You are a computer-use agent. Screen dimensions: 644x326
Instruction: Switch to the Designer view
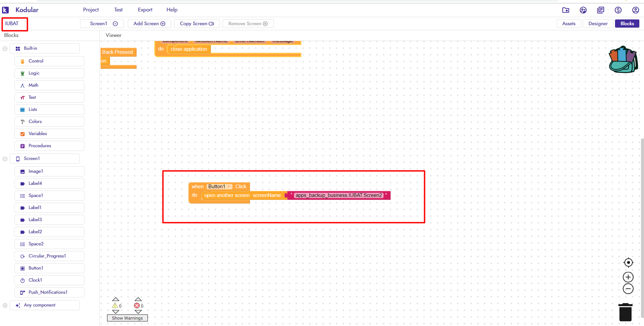pyautogui.click(x=598, y=24)
